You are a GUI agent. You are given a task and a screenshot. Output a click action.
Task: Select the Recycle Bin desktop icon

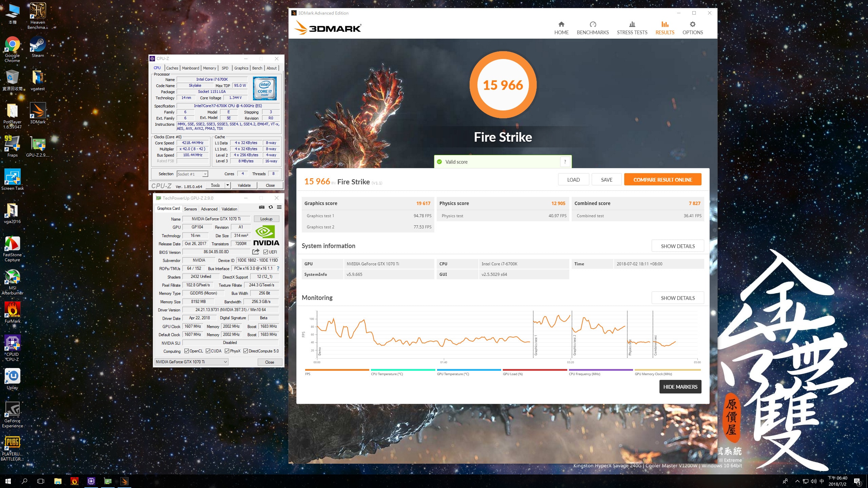(x=12, y=80)
